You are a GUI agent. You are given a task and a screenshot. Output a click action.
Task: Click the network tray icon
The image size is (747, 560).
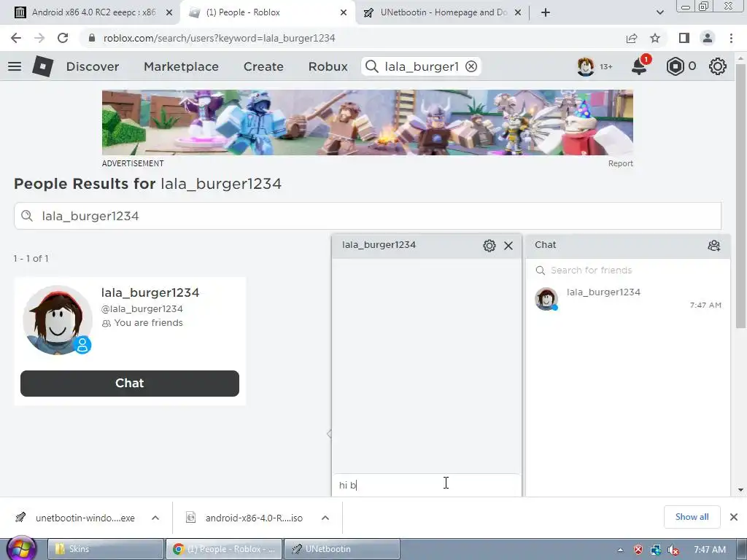click(x=656, y=550)
